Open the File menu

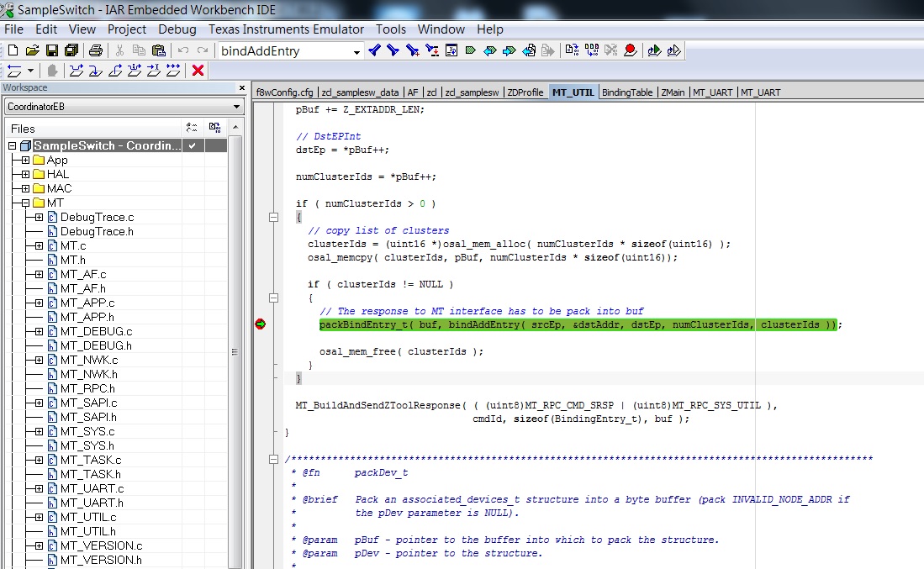(13, 29)
